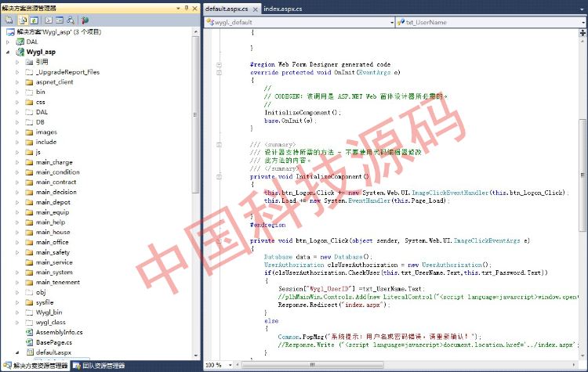Click the code editor scroll-right arrow
This screenshot has width=588, height=372.
click(x=574, y=364)
